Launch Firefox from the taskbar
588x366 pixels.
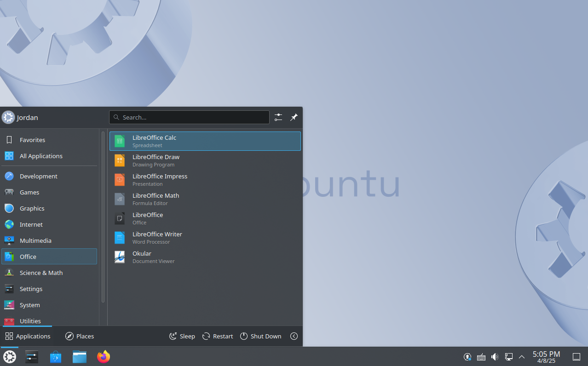click(103, 356)
